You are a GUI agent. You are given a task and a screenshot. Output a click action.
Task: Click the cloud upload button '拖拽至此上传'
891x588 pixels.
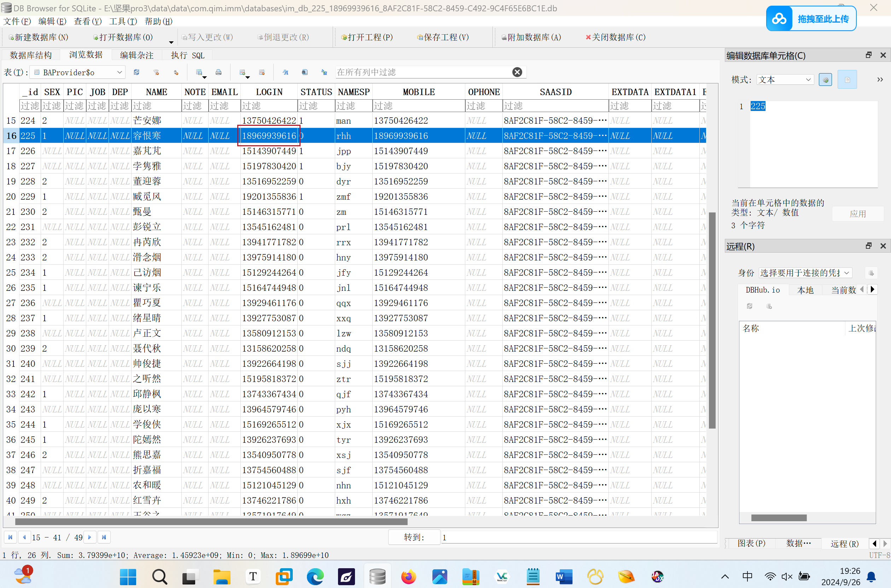point(811,18)
